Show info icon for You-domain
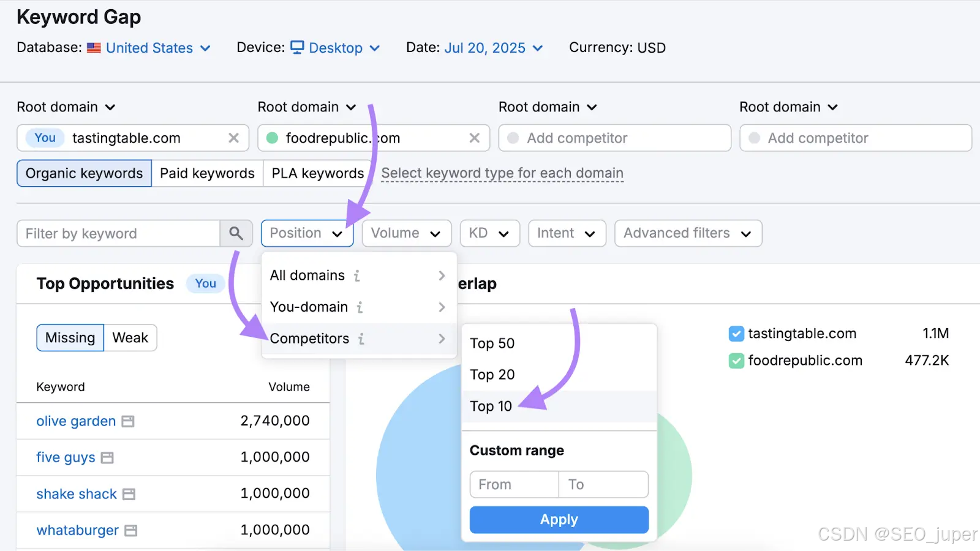Viewport: 980px width, 551px height. tap(360, 307)
